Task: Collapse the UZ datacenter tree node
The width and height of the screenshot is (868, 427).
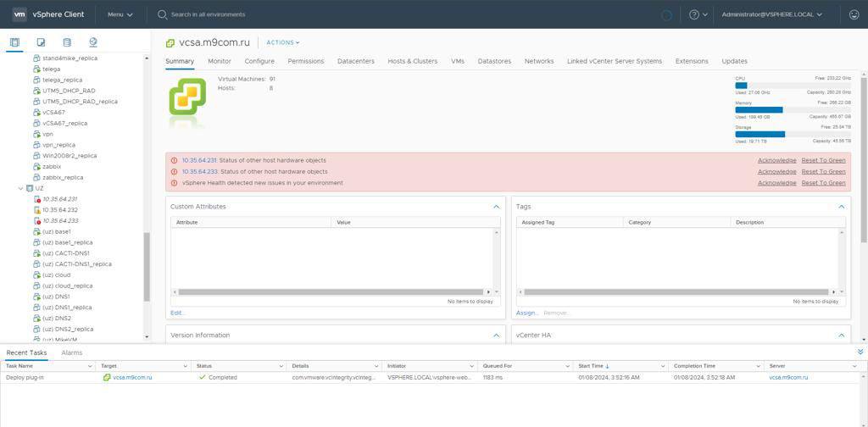Action: click(x=21, y=188)
